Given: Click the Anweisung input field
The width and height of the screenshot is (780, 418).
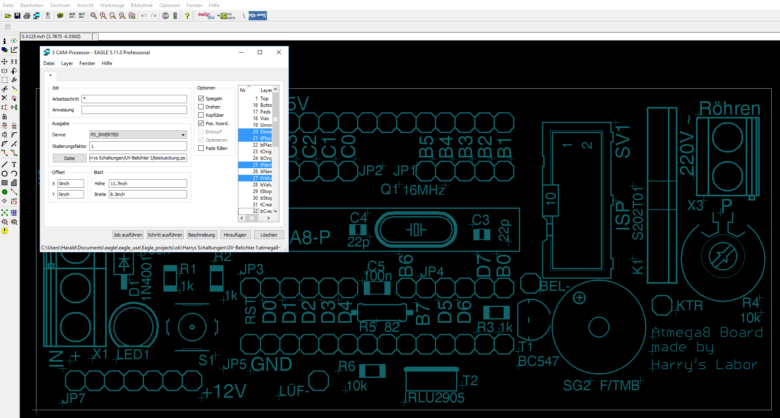Looking at the screenshot, I should click(134, 109).
